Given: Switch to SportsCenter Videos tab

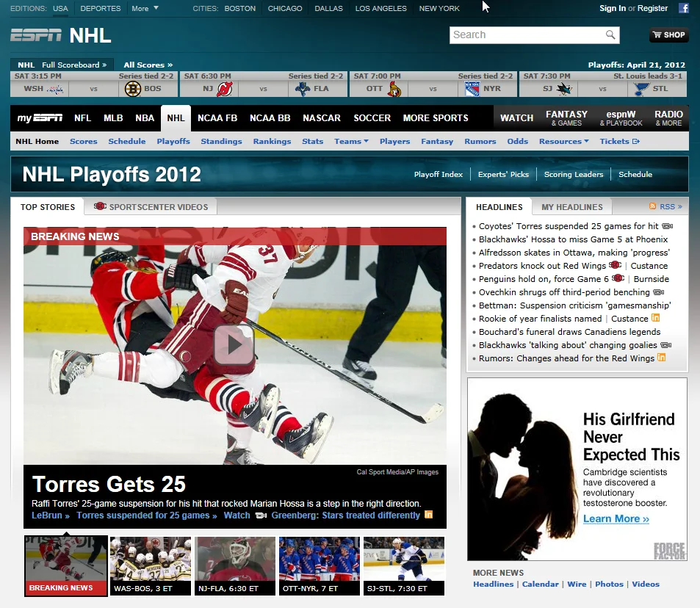Looking at the screenshot, I should point(151,206).
